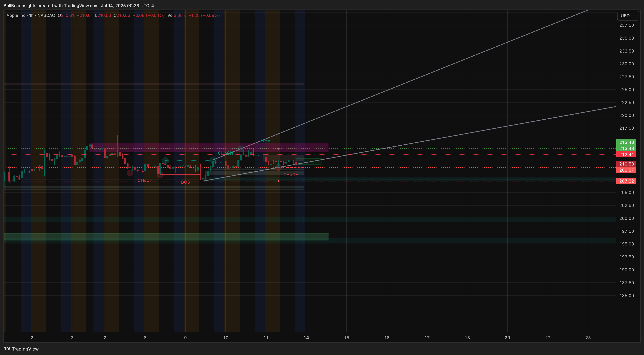Select the close value C210.53
Screen dimensions: 644x355
[122, 15]
